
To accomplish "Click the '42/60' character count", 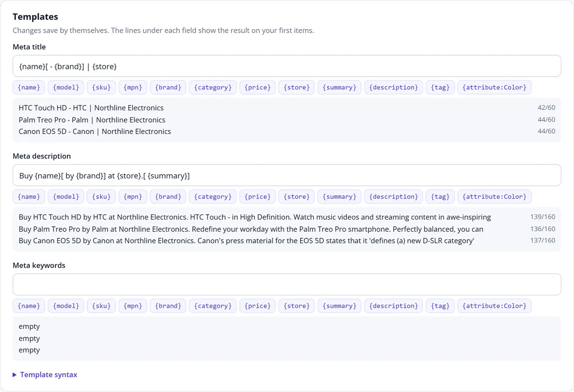I will (x=546, y=108).
